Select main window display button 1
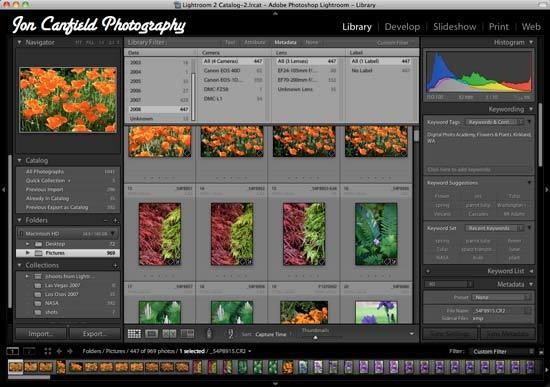550x387 pixels. 13,351
